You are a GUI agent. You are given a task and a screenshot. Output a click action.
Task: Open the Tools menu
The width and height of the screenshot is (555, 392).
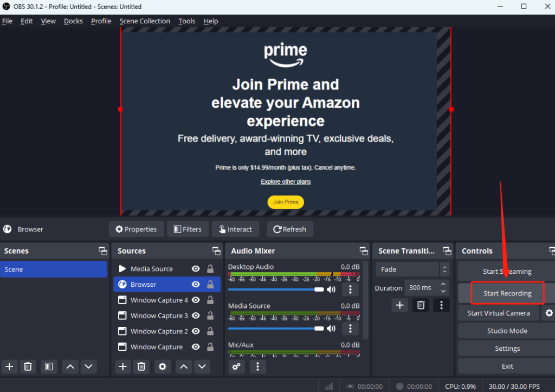pyautogui.click(x=186, y=21)
